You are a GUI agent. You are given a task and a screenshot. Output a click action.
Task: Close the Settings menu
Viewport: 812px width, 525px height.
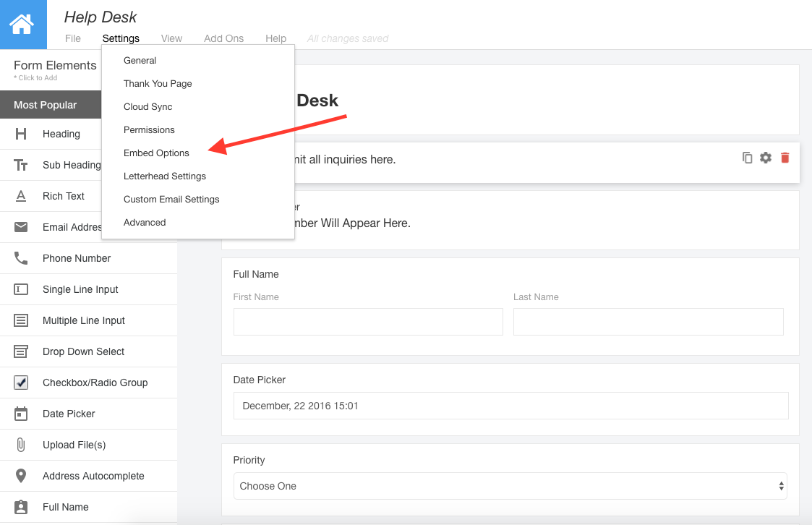coord(121,38)
